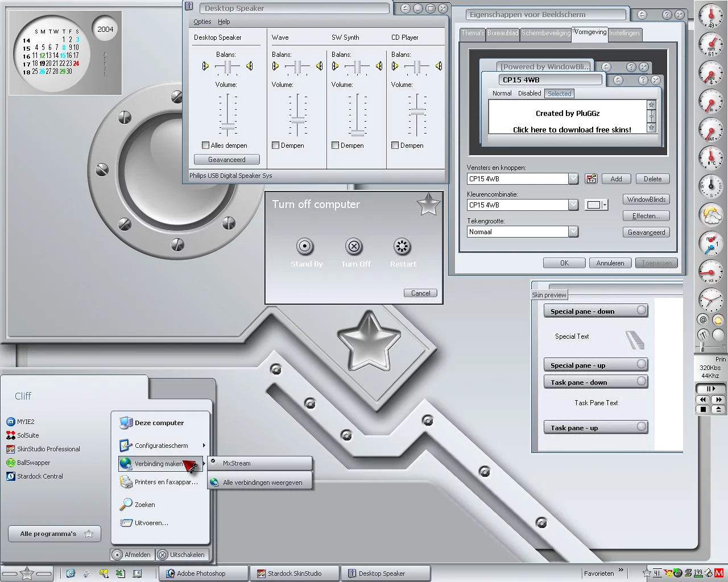728x582 pixels.
Task: Enable the Alles dempen checkbox
Action: [x=206, y=145]
